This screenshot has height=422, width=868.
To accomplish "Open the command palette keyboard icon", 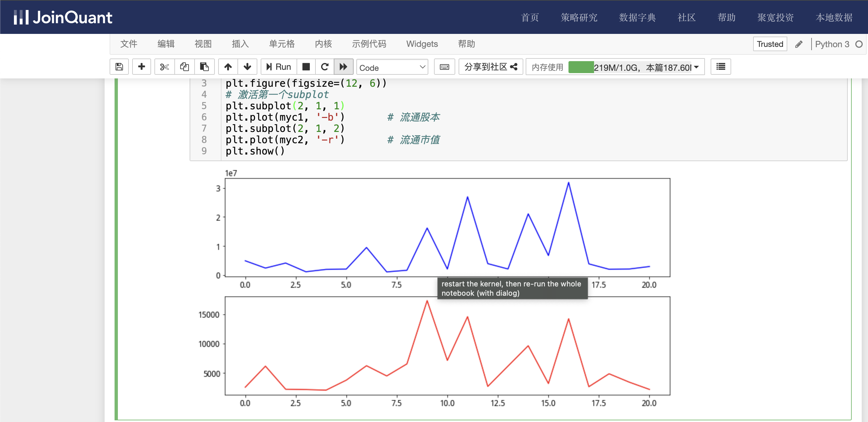I will (444, 67).
